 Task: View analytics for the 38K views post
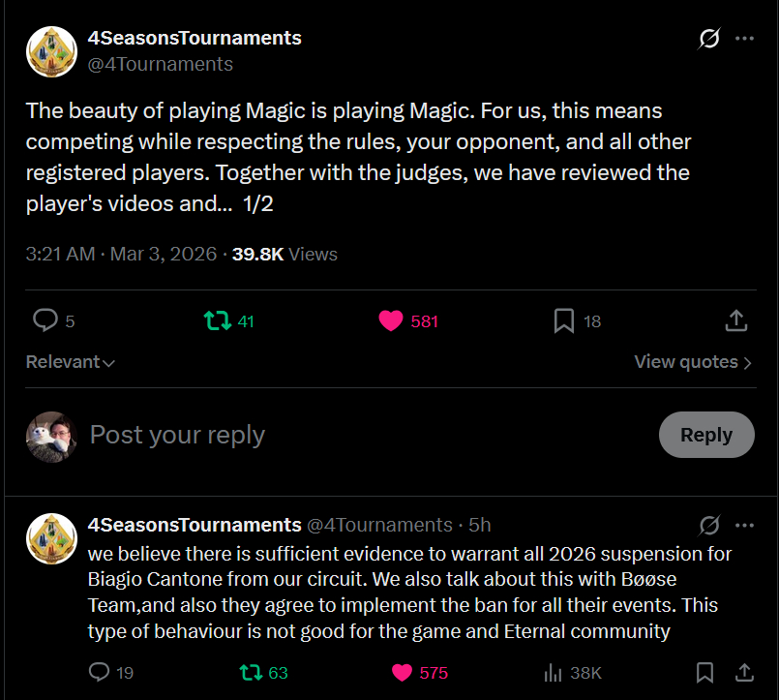click(x=554, y=672)
